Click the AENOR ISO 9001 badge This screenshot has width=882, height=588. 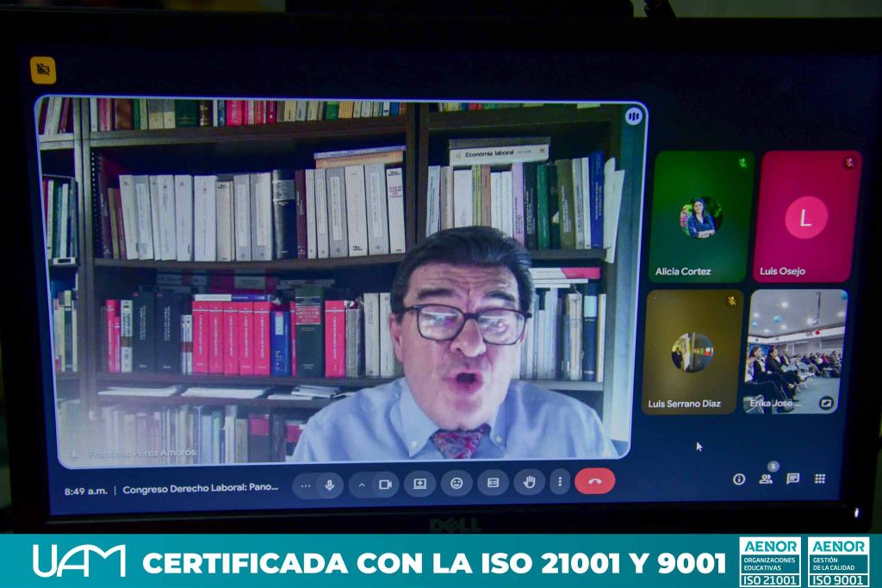839,561
